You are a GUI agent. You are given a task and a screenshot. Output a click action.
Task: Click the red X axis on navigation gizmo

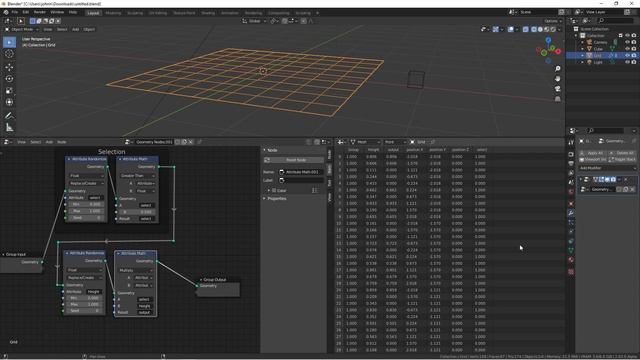point(558,51)
